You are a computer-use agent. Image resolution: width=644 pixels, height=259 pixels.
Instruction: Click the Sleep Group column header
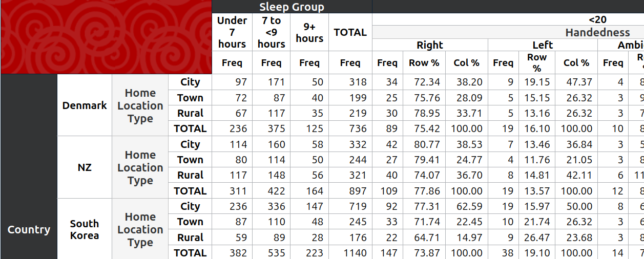point(292,7)
